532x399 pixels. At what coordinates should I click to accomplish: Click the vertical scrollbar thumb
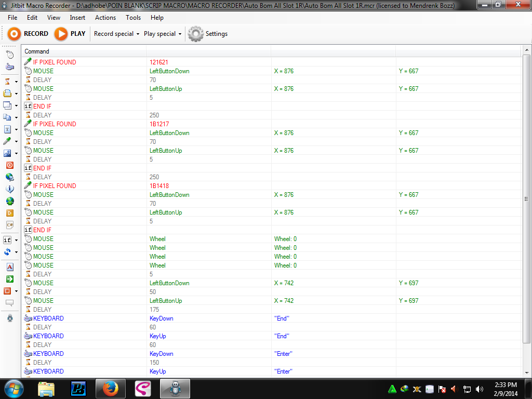click(527, 199)
